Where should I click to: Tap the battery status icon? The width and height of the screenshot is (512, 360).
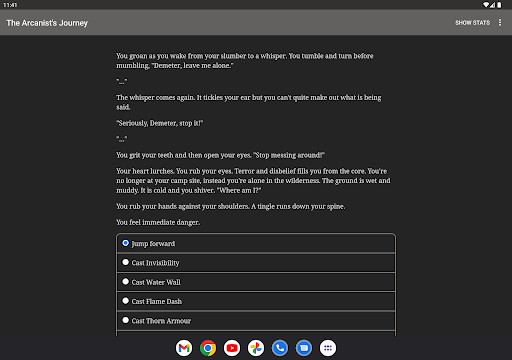[499, 5]
